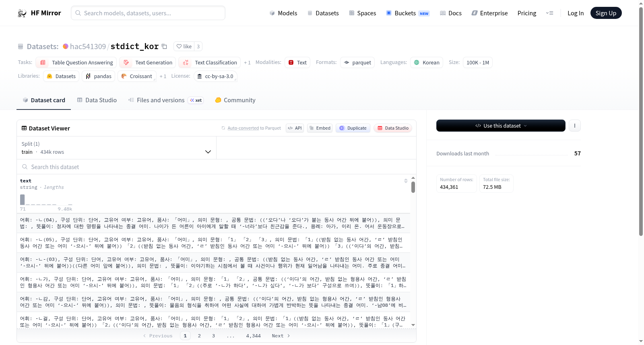Open the hac541309 user profile link
This screenshot has height=345, width=644.
[x=88, y=46]
